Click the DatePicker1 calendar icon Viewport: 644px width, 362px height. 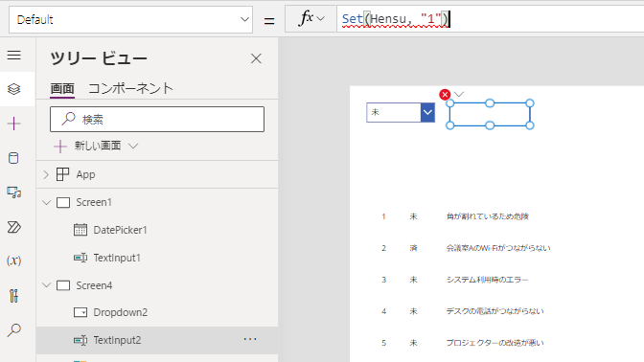point(80,230)
